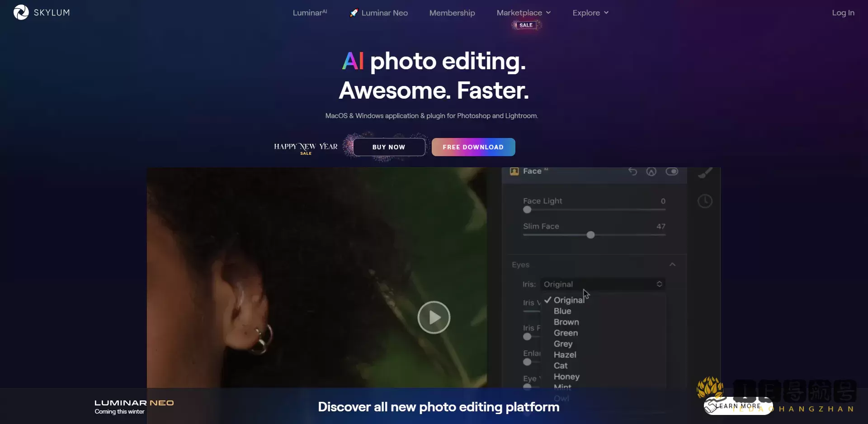868x424 pixels.
Task: Open the history clock icon on the sidebar
Action: click(705, 201)
